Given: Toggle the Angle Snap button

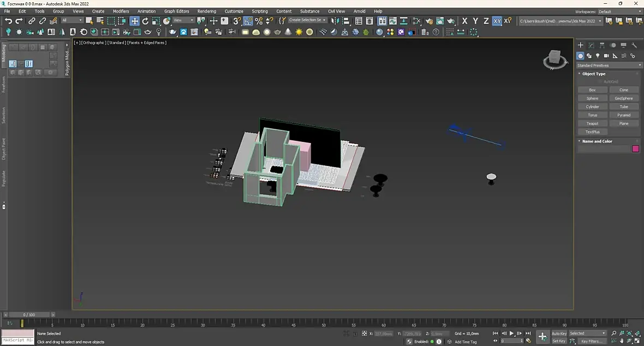Looking at the screenshot, I should 248,21.
